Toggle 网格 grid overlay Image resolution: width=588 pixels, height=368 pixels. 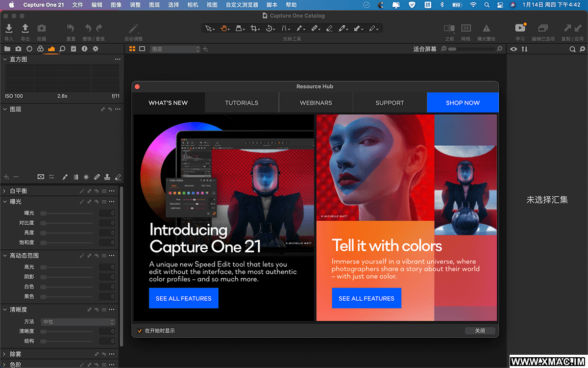tap(466, 28)
